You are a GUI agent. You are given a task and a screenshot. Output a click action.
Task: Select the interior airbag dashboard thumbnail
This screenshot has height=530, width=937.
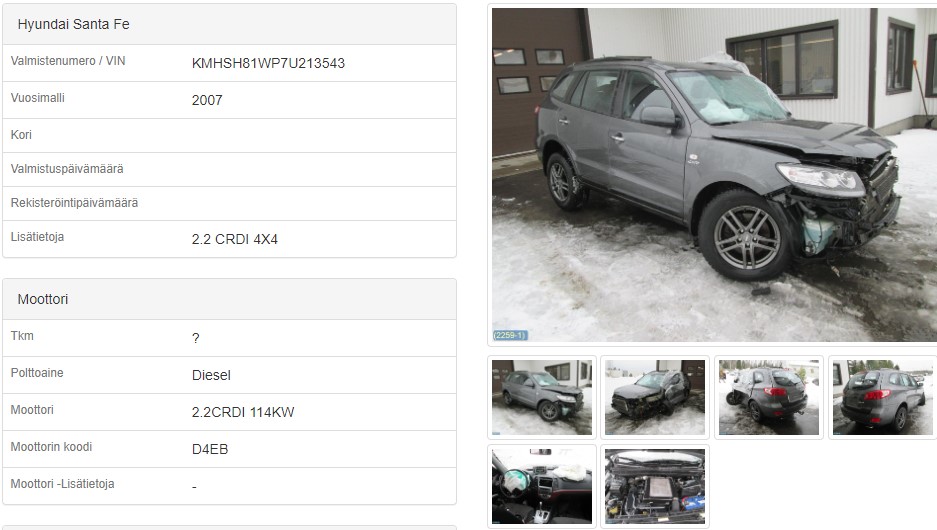tap(541, 486)
